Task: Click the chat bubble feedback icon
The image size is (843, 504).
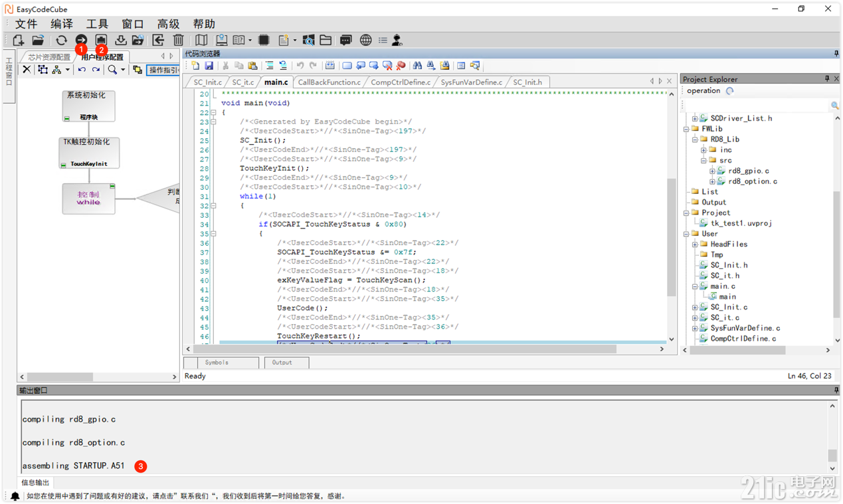Action: pos(345,41)
